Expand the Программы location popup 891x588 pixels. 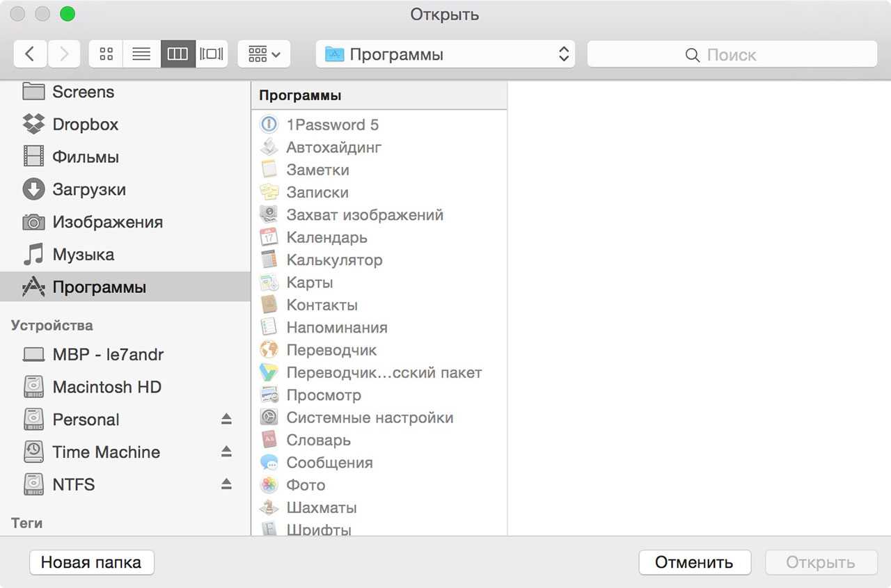coord(445,54)
